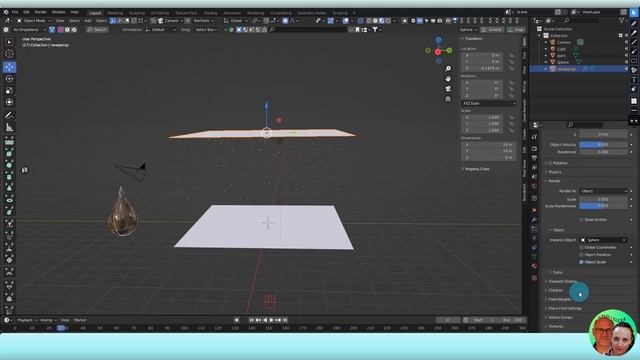640x360 pixels.
Task: Click the Z axis navigation gizmo
Action: (x=438, y=40)
